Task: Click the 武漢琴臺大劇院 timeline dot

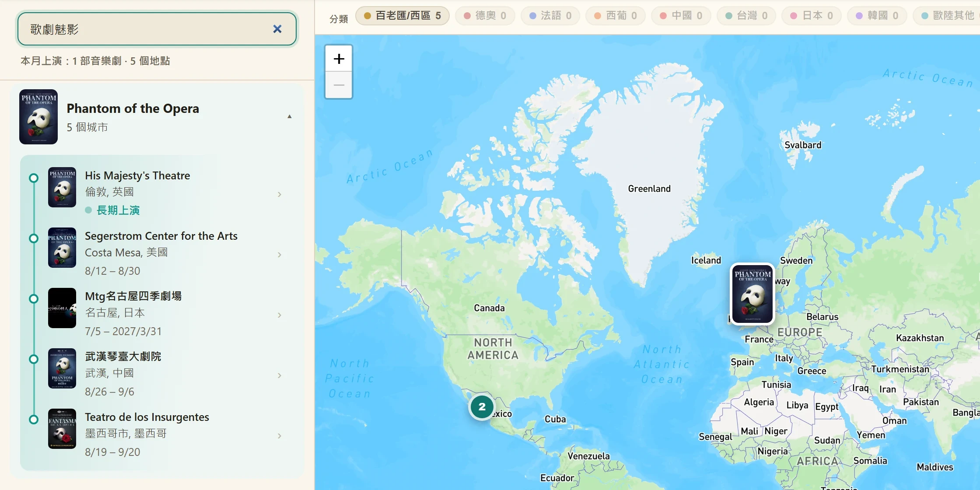Action: [34, 359]
